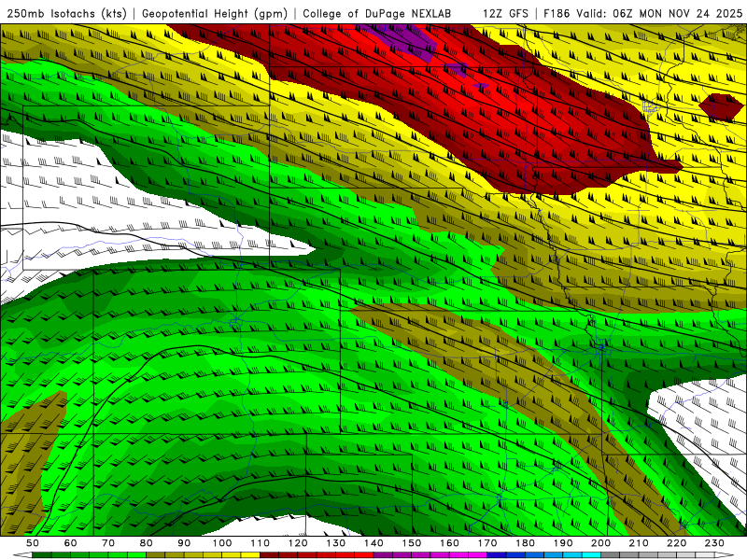Click the legend label 140
Viewport: 747px width, 560px height.
[373, 543]
